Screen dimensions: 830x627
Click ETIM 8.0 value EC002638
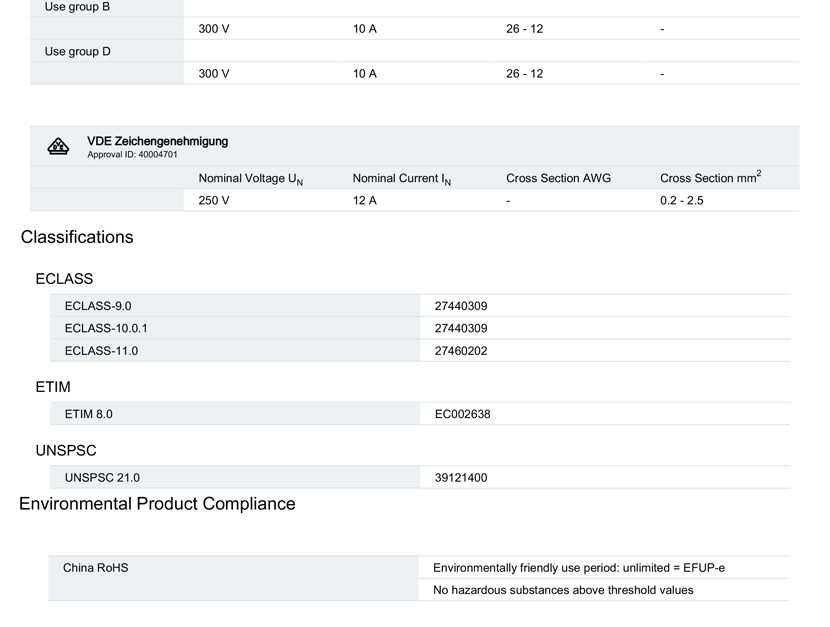pyautogui.click(x=463, y=414)
